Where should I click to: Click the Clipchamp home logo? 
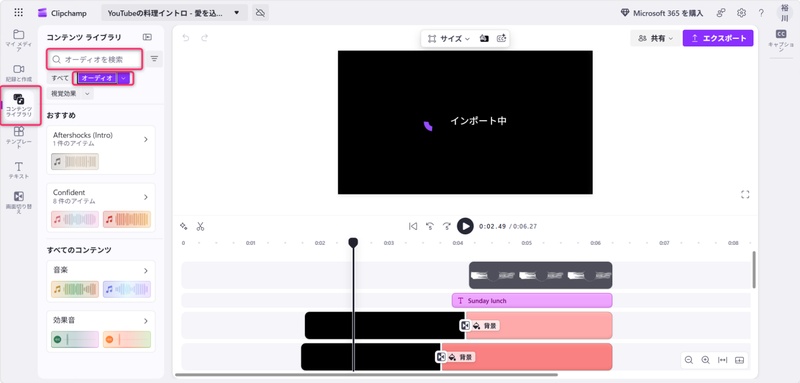click(62, 13)
